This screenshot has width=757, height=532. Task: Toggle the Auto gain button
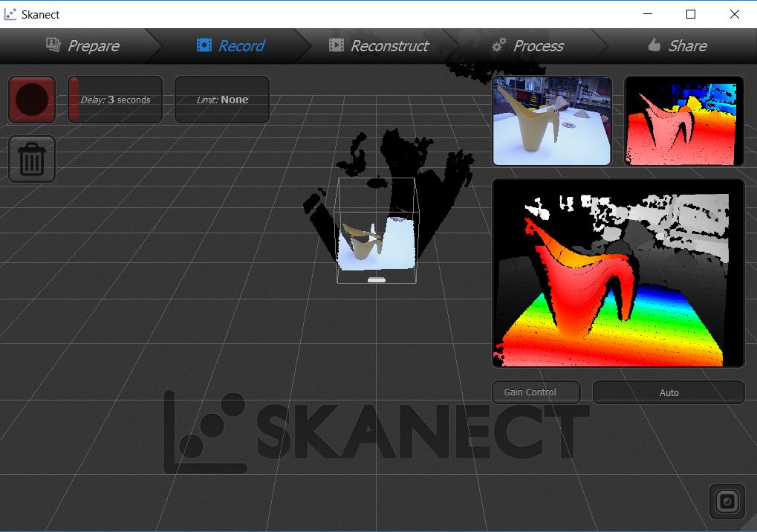(x=669, y=392)
